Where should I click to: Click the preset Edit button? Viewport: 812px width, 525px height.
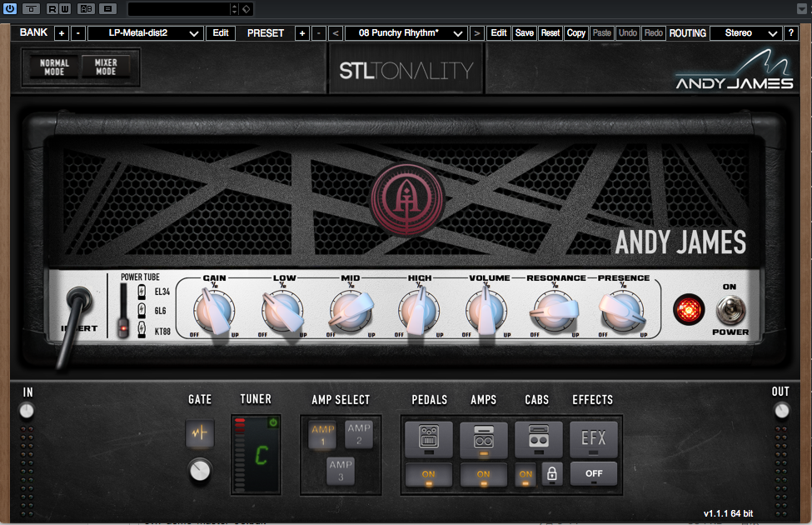tap(499, 33)
